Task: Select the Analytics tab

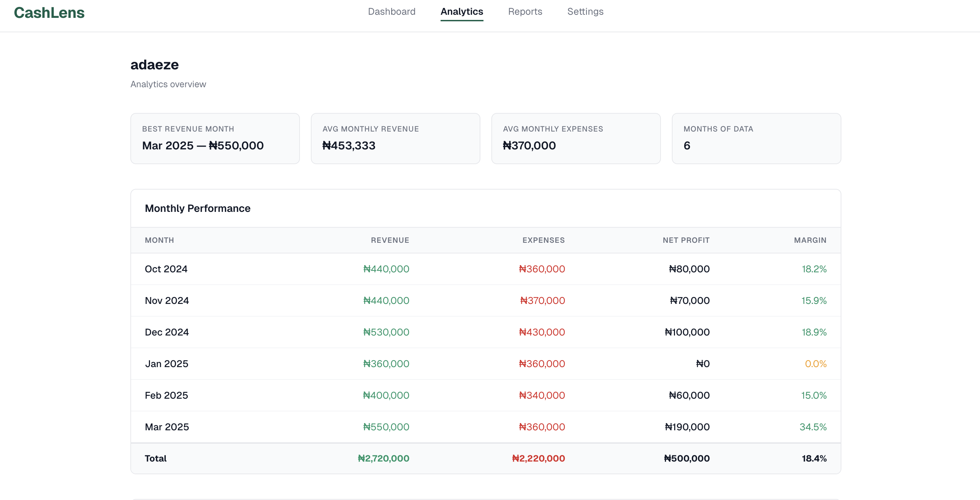Action: click(462, 11)
